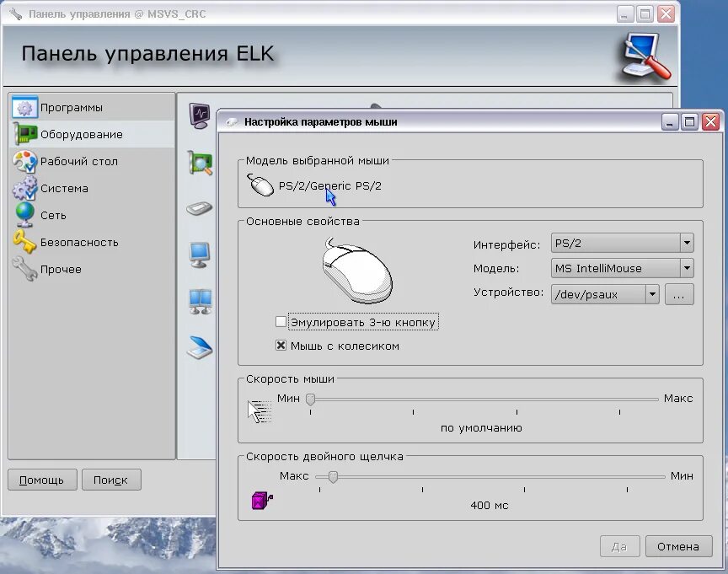Enable Эмулировать 3-ю кнопку checkbox
Screen dimensions: 728x574
(x=281, y=321)
